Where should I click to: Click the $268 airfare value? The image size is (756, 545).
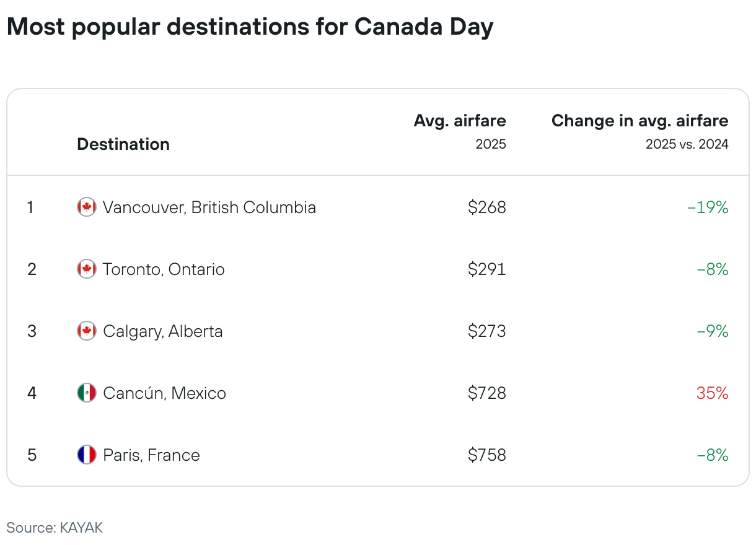[x=487, y=207]
